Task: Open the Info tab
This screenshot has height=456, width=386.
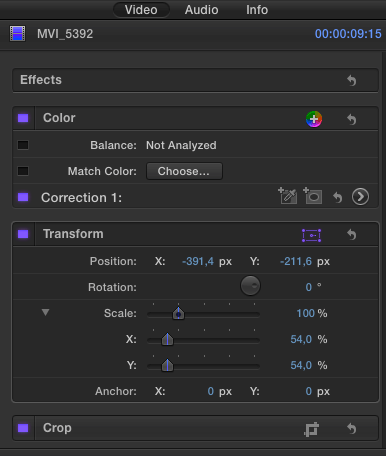Action: tap(257, 10)
